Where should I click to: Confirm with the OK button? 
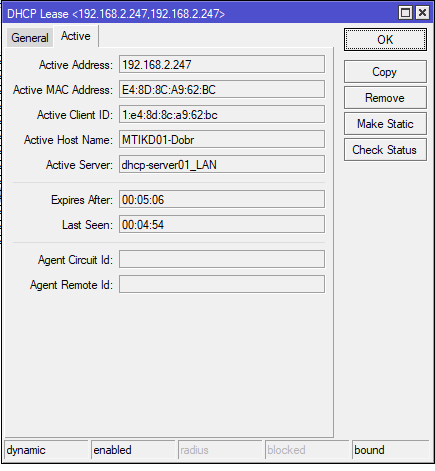click(385, 40)
